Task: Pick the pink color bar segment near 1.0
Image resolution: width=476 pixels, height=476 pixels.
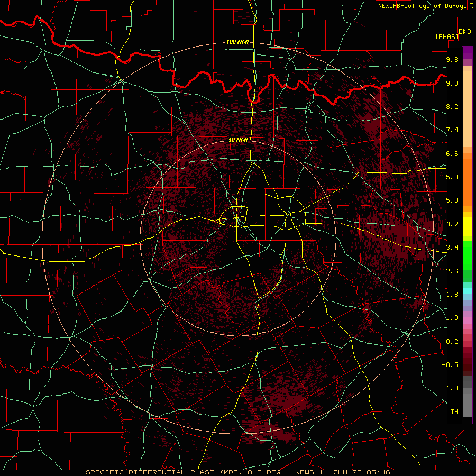Action: (467, 321)
